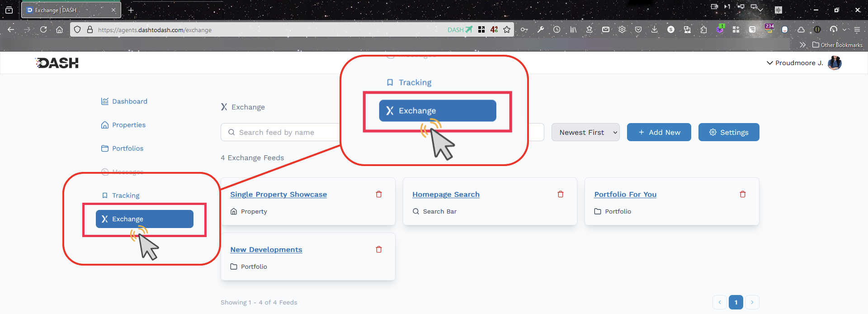This screenshot has height=314, width=868.
Task: Show tracking protection shield info
Action: point(77,29)
